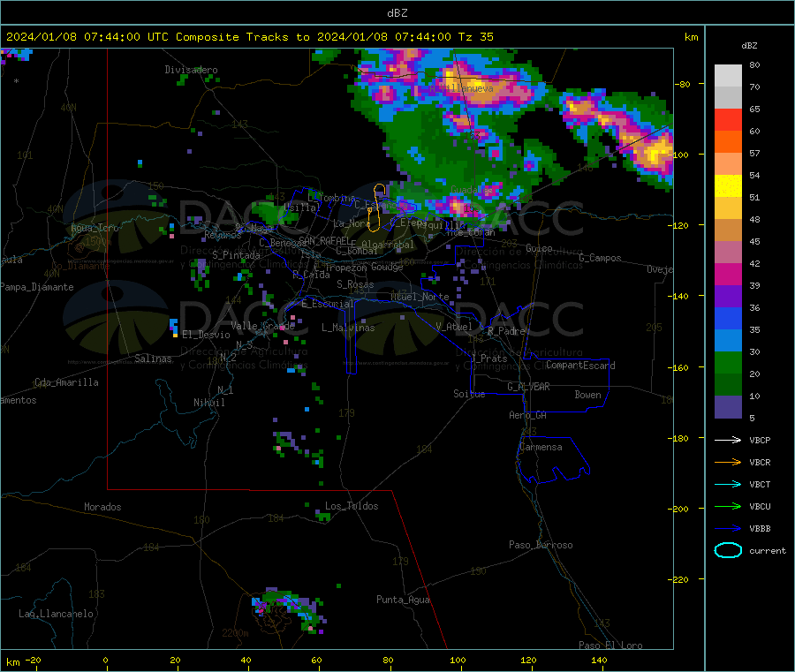Pick the gold 48-51 dBZ swatch
Viewport: 795px width, 672px height.
pyautogui.click(x=728, y=208)
